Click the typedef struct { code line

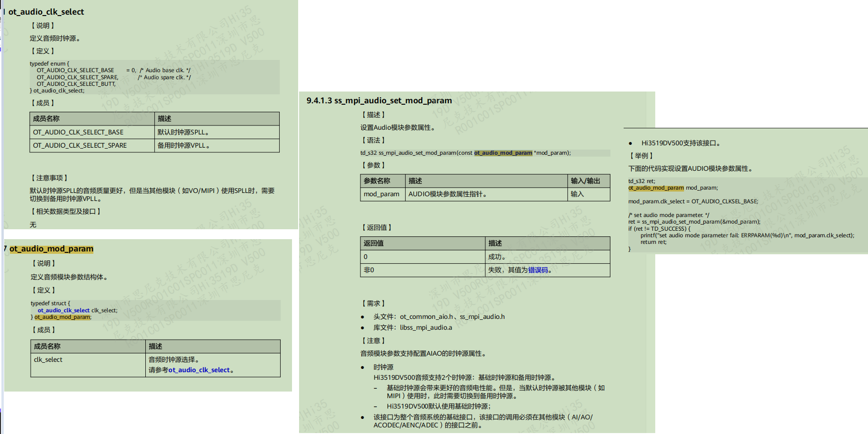coord(50,303)
